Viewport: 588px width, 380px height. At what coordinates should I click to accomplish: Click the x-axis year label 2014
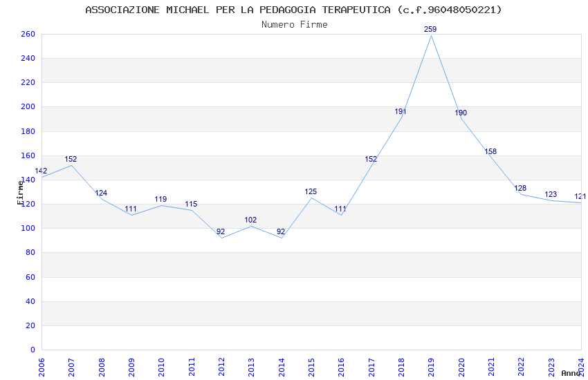pyautogui.click(x=282, y=368)
